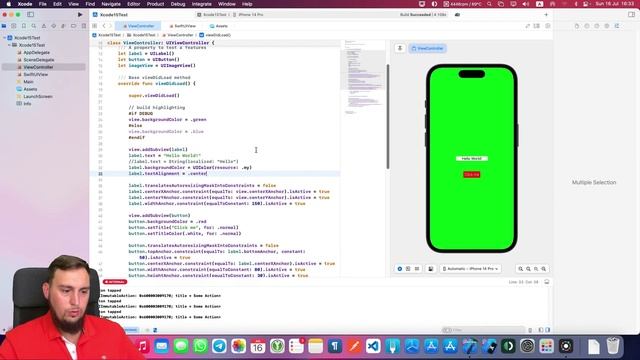Open Visual Studio Code from the Dock
This screenshot has width=640, height=360.
coord(373,346)
